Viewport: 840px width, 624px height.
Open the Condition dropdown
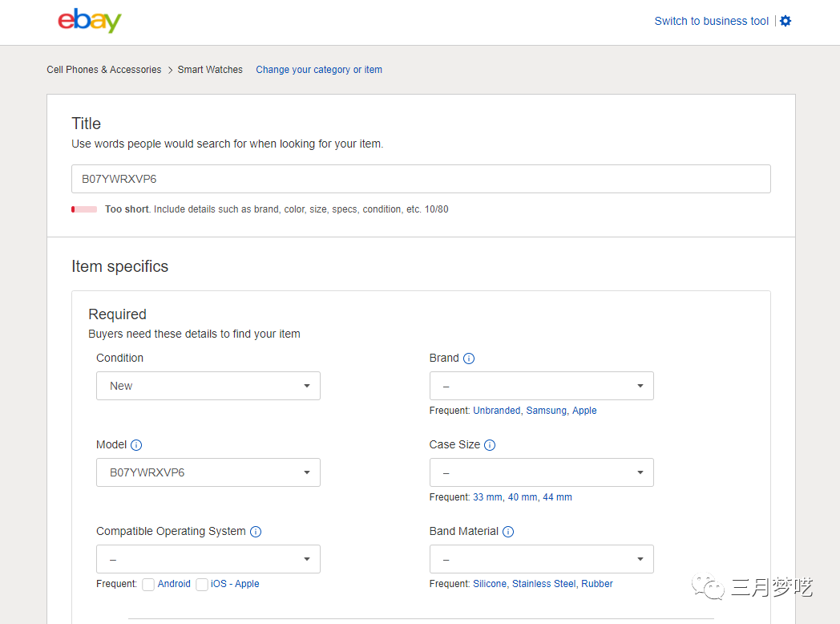click(x=208, y=386)
